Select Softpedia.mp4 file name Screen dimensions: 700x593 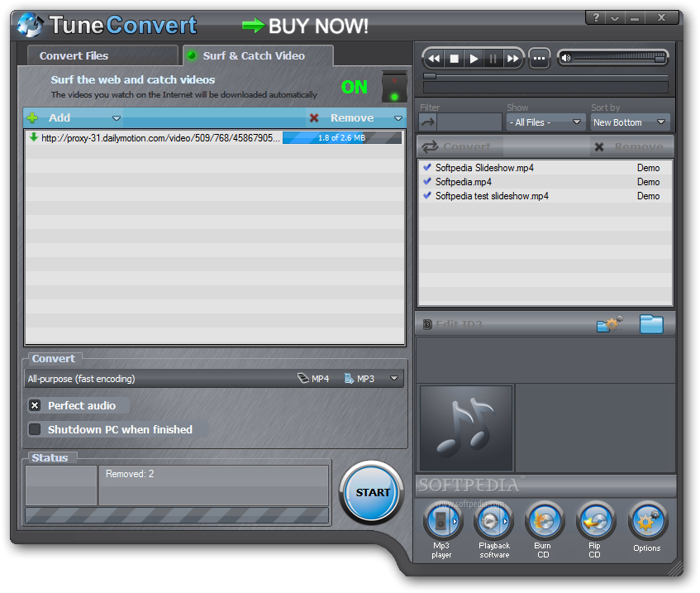click(x=464, y=182)
